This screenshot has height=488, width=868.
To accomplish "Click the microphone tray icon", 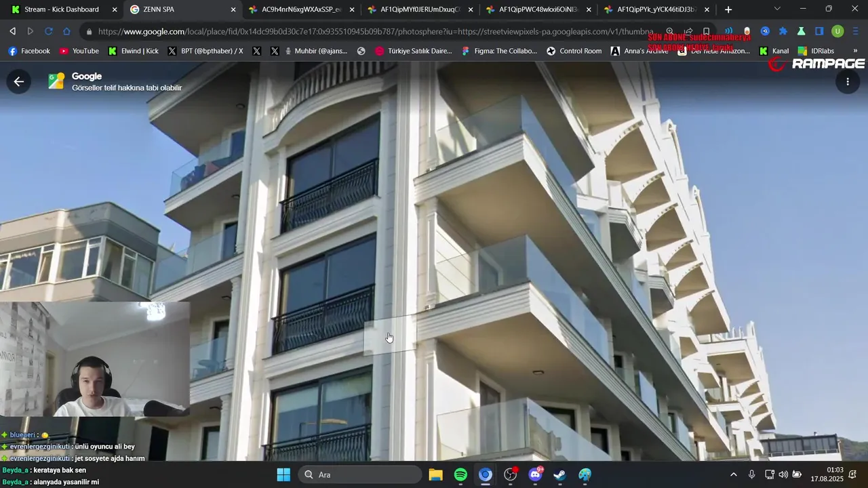I will pyautogui.click(x=751, y=474).
